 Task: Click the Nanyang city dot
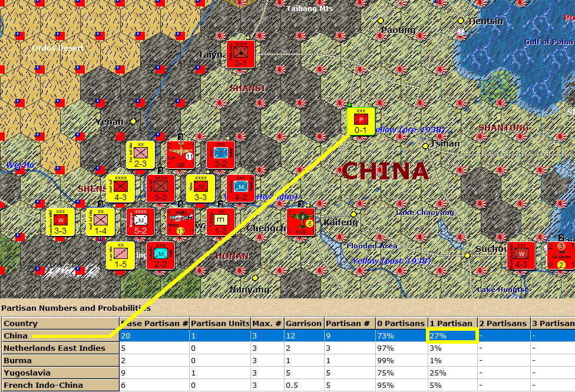[255, 278]
